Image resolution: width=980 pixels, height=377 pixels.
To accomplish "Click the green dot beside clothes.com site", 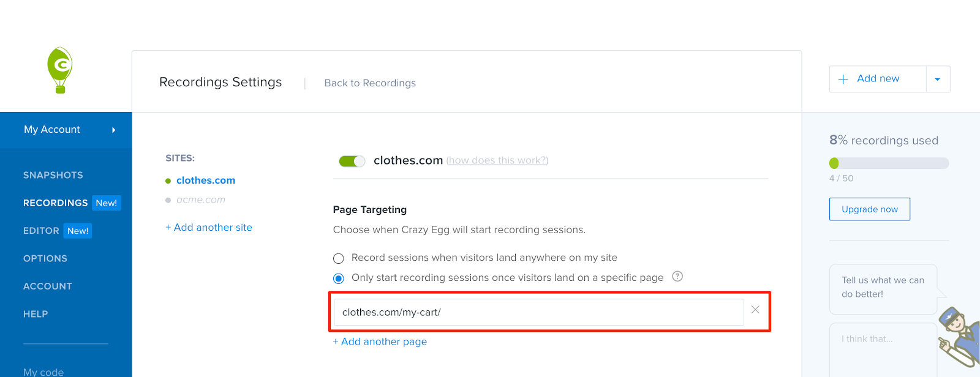I will click(168, 181).
